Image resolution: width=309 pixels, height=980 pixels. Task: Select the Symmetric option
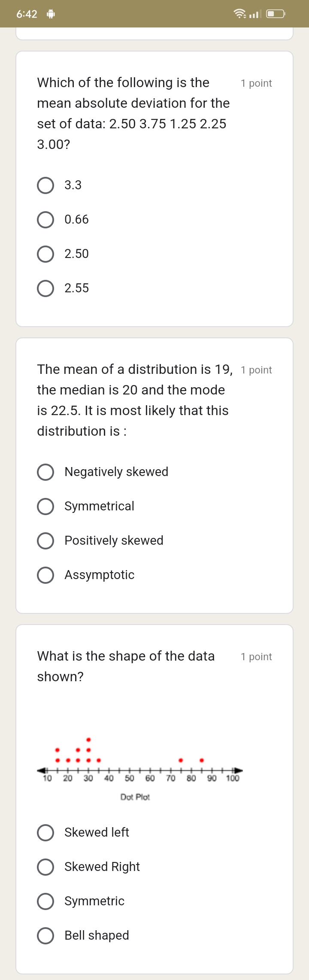pyautogui.click(x=45, y=901)
